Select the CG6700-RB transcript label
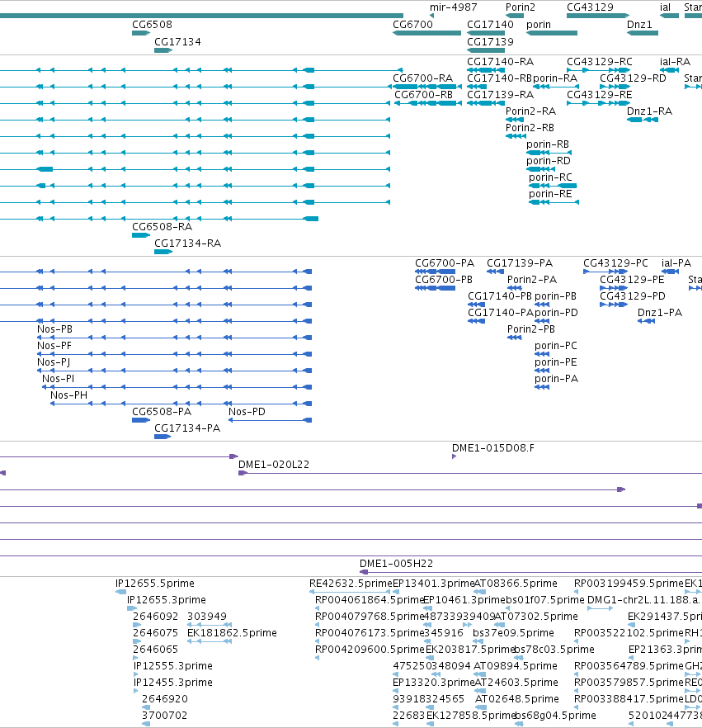This screenshot has height=728, width=702. coord(423,95)
